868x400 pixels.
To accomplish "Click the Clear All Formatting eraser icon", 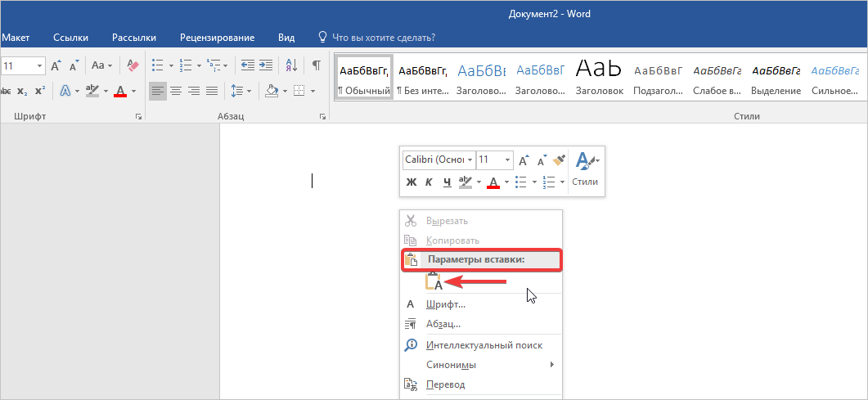I will [x=133, y=65].
